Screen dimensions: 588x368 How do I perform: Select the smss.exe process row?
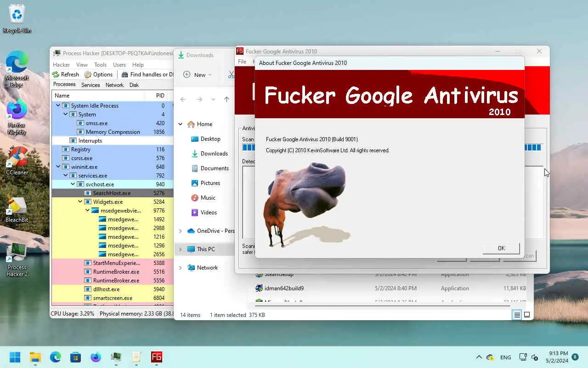[112, 123]
